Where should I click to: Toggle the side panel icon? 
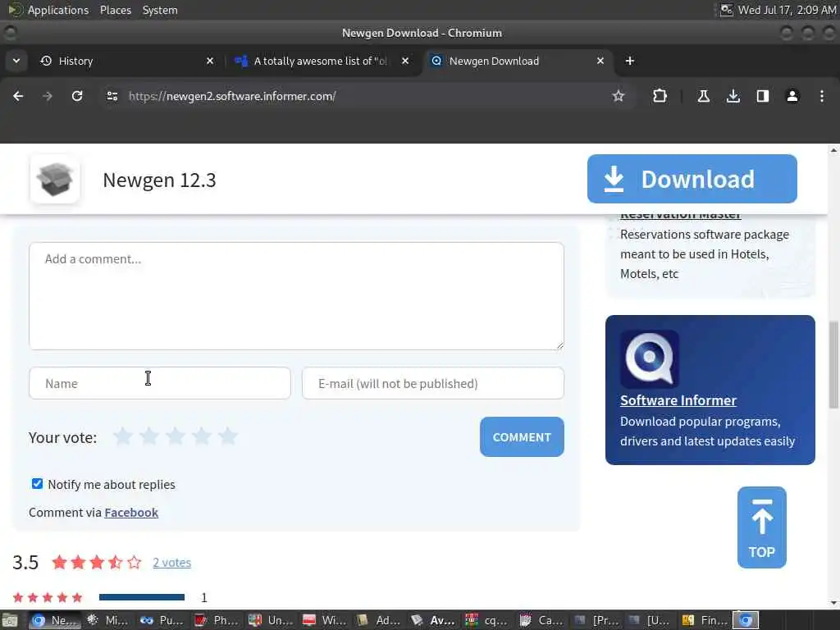pos(763,96)
